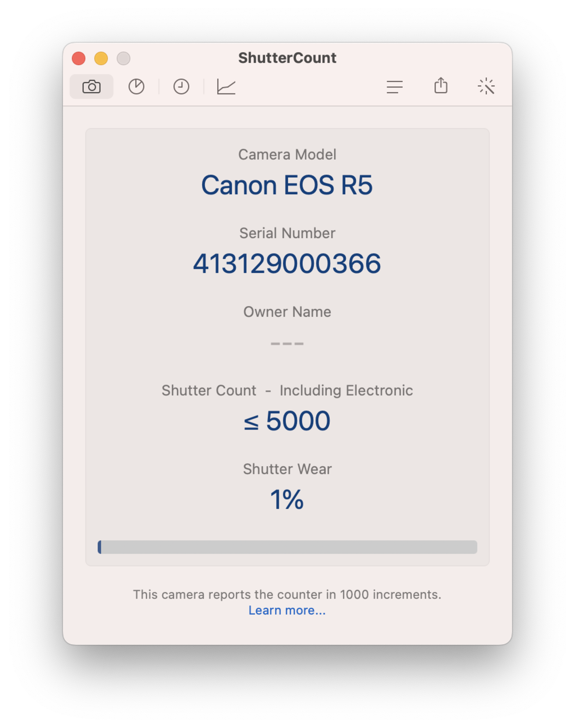This screenshot has width=575, height=728.
Task: Click the sparkle wand icon in toolbar
Action: (x=486, y=86)
